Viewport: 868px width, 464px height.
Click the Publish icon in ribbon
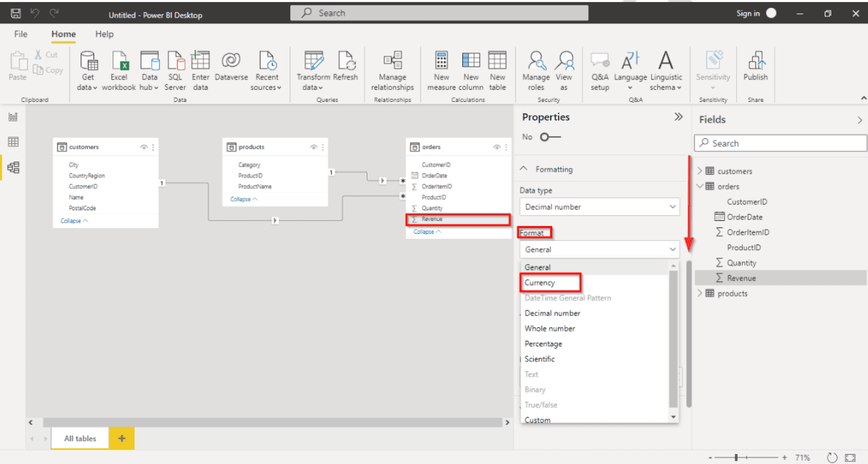pyautogui.click(x=755, y=62)
